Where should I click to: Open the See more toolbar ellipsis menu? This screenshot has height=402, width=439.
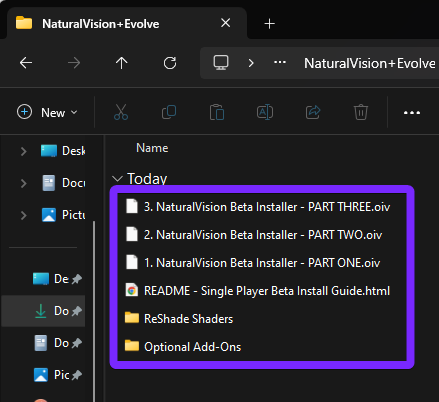click(x=412, y=113)
